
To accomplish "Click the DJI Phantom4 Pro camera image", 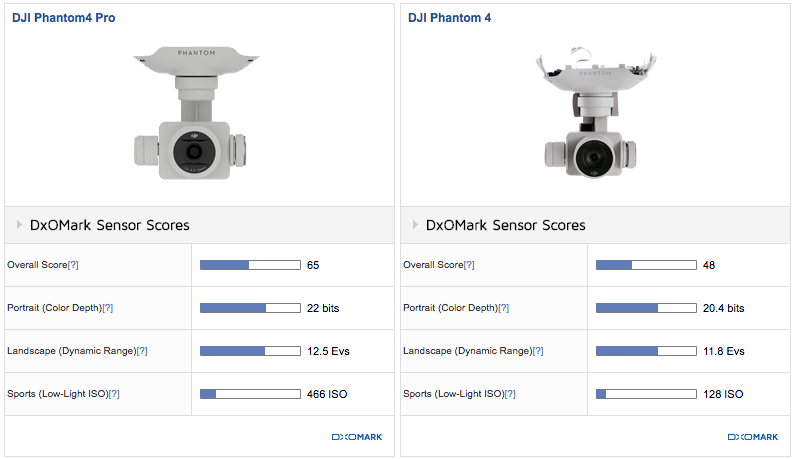I will tap(196, 113).
